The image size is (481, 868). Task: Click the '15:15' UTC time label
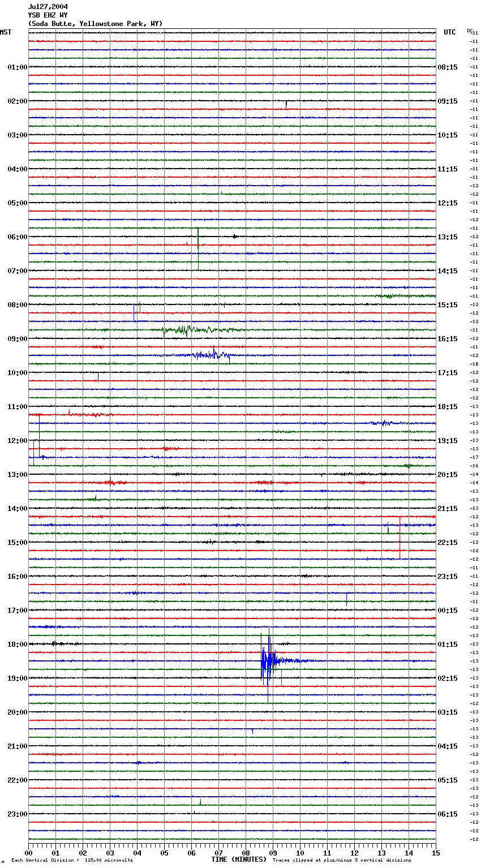[x=448, y=305]
